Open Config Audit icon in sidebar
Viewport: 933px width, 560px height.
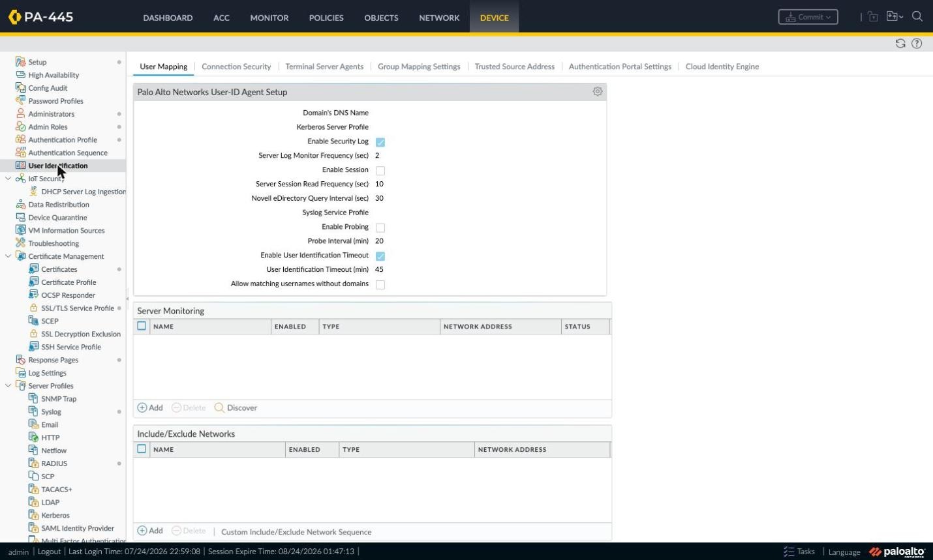pos(20,88)
